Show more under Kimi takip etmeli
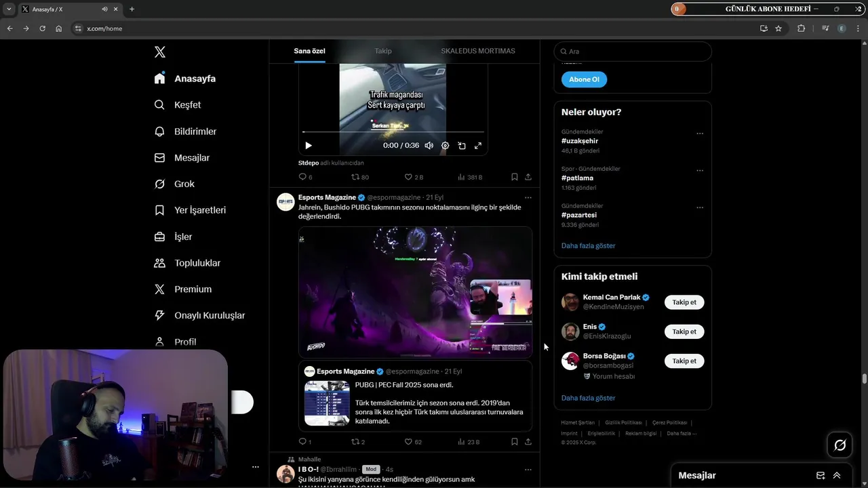This screenshot has height=488, width=868. point(589,399)
